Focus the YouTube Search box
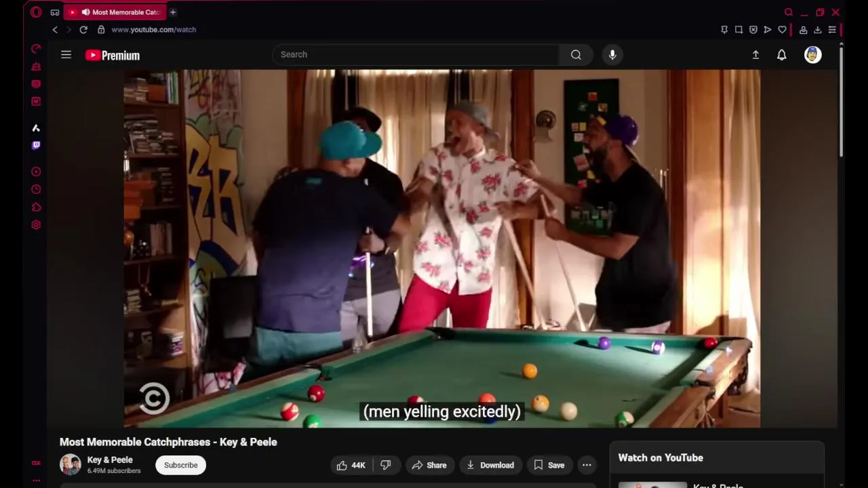Viewport: 868px width, 488px height. (416, 55)
